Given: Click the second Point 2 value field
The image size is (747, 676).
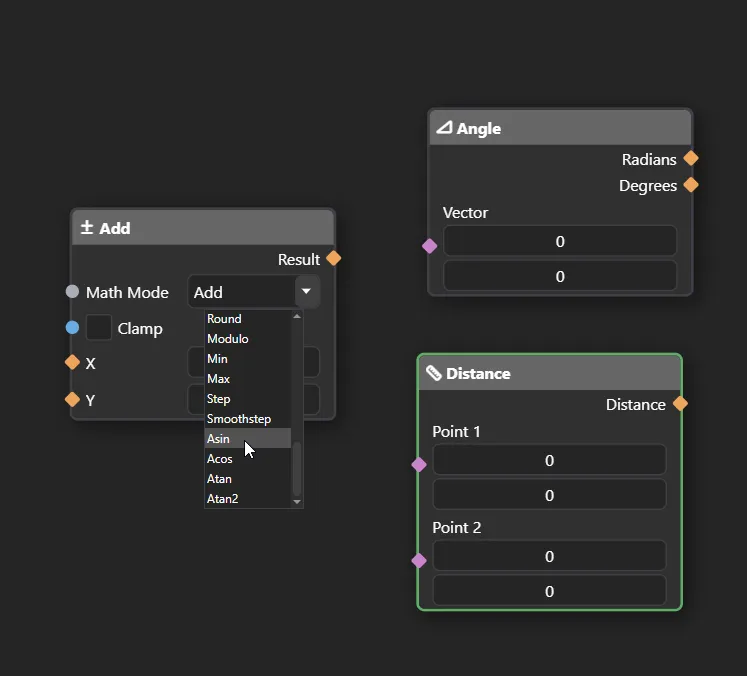Looking at the screenshot, I should pos(549,591).
